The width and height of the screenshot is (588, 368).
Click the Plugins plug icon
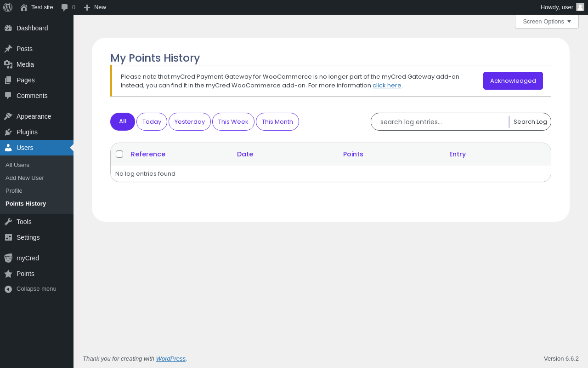click(8, 132)
